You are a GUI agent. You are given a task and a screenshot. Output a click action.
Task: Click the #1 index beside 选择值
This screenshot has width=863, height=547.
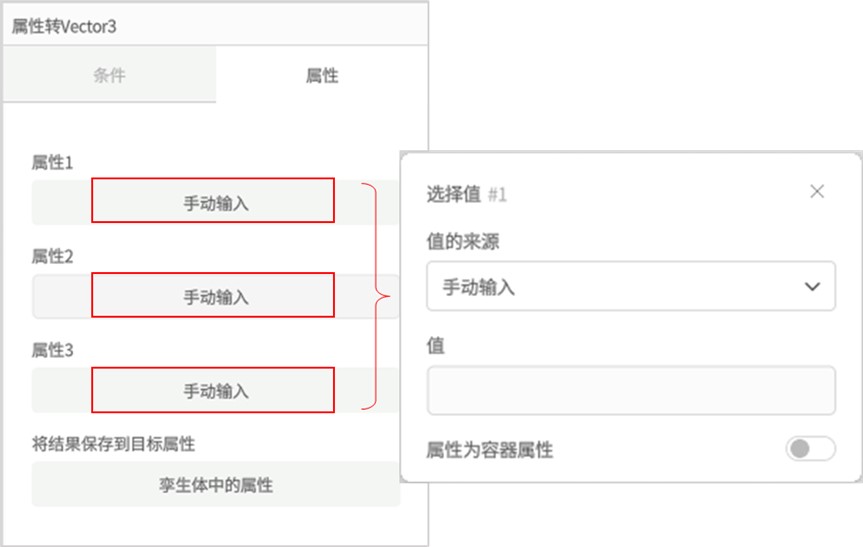(497, 194)
